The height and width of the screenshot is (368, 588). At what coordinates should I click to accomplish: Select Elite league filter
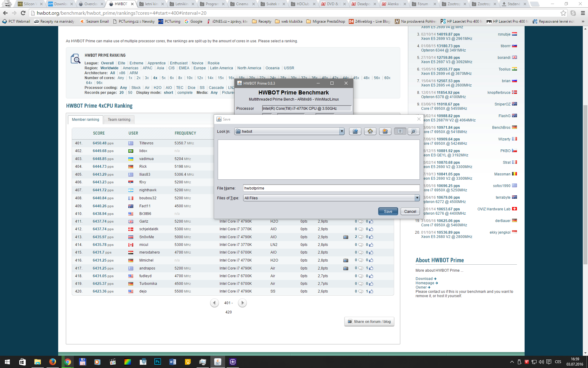coord(122,63)
